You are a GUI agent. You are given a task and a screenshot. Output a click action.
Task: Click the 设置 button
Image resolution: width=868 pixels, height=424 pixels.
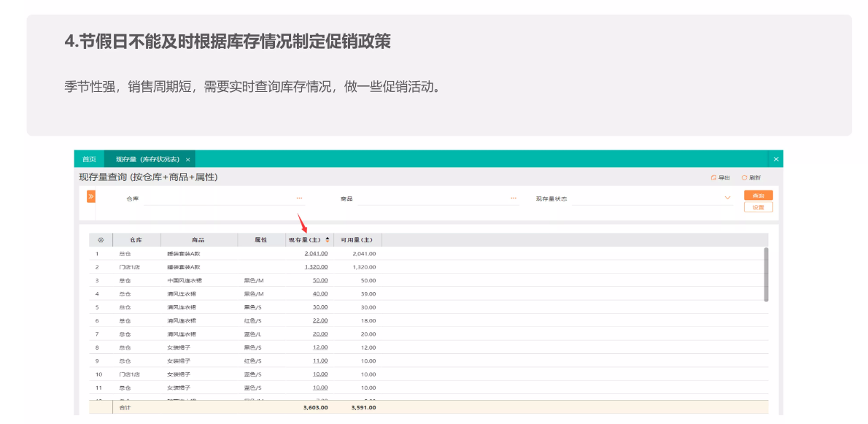coord(759,207)
